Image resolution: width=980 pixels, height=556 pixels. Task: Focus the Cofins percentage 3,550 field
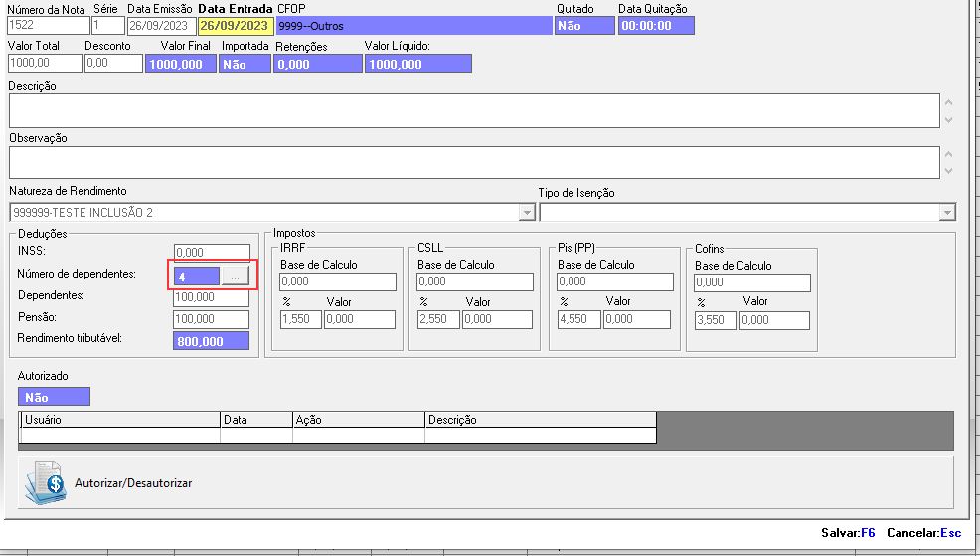[x=717, y=320]
